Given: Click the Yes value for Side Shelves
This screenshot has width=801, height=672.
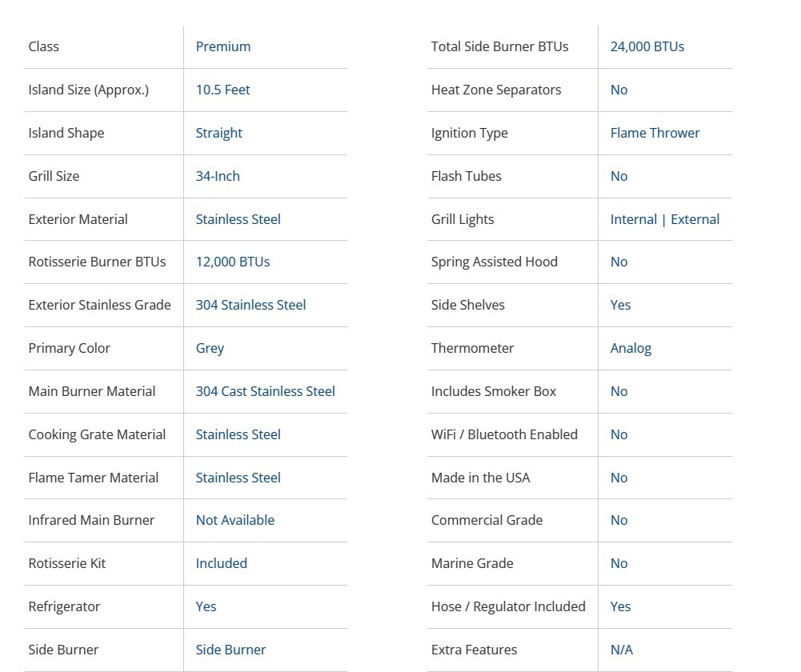Looking at the screenshot, I should pyautogui.click(x=620, y=305).
